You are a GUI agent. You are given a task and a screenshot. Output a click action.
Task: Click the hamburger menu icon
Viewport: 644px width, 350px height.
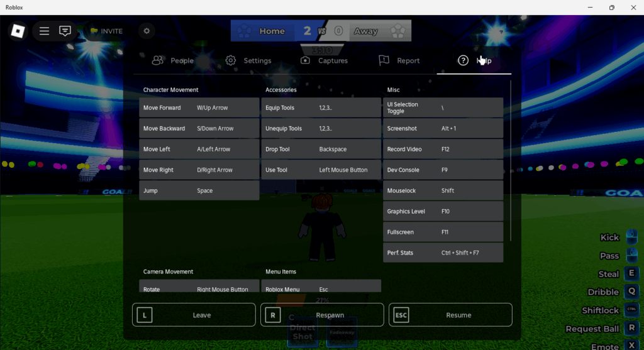click(x=45, y=31)
